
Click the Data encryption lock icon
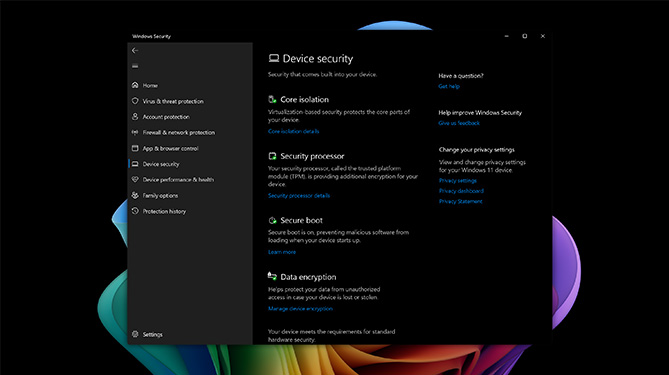pos(272,276)
